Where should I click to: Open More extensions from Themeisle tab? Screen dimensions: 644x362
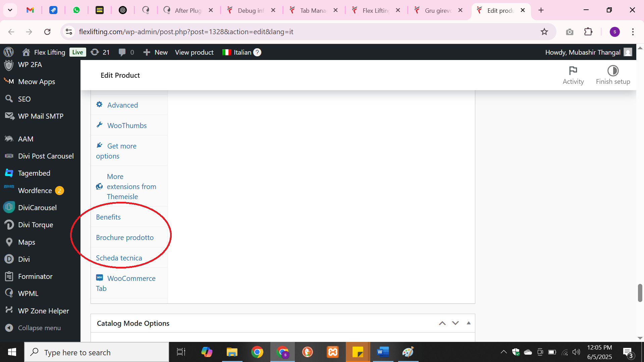coord(129,186)
